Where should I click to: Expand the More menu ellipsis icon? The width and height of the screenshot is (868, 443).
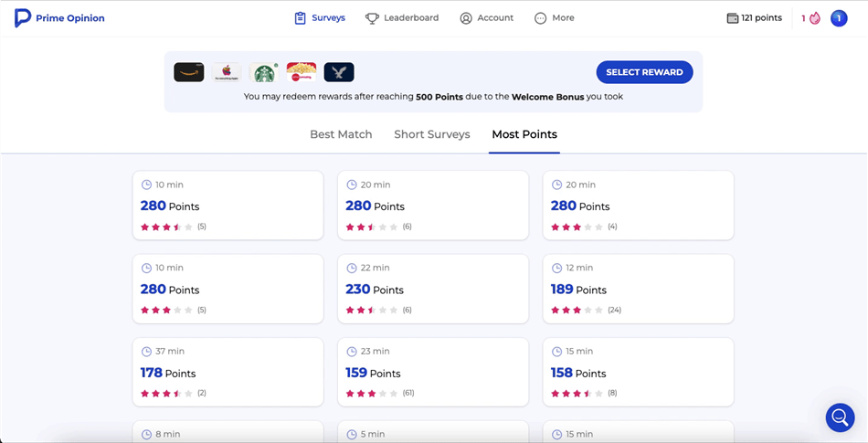tap(540, 18)
